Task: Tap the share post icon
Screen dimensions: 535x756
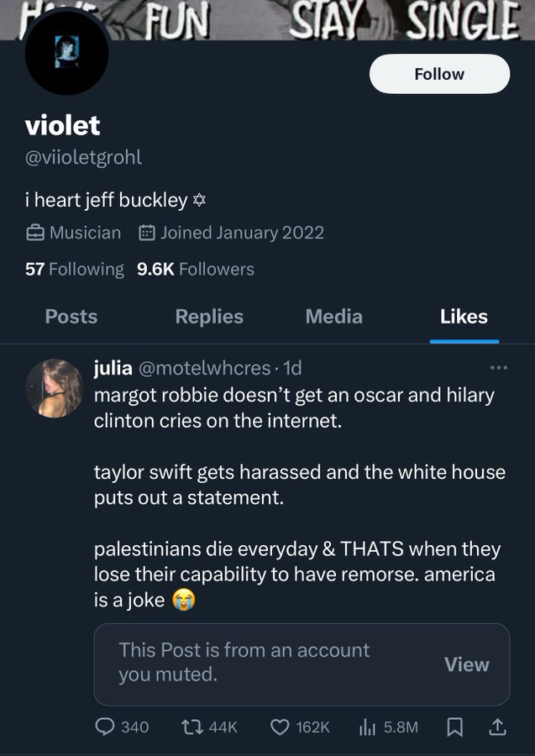Action: tap(497, 727)
